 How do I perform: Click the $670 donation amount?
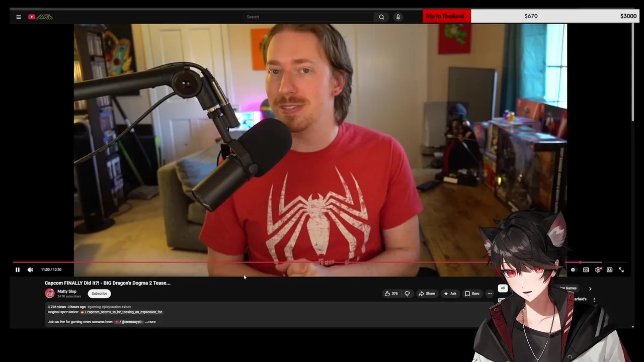531,16
